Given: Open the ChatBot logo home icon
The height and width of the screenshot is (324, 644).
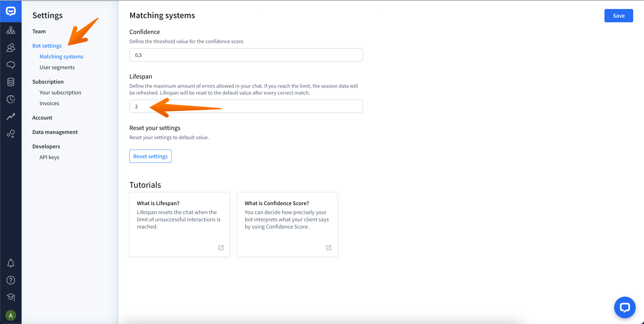Looking at the screenshot, I should (11, 11).
